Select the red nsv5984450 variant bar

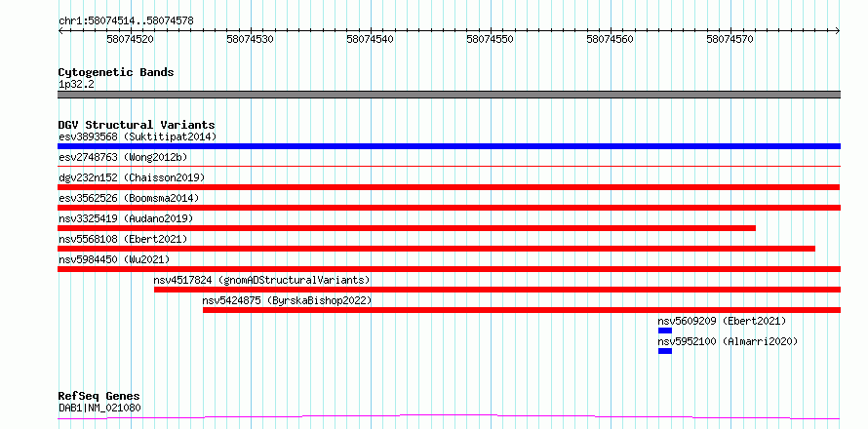[x=449, y=269]
